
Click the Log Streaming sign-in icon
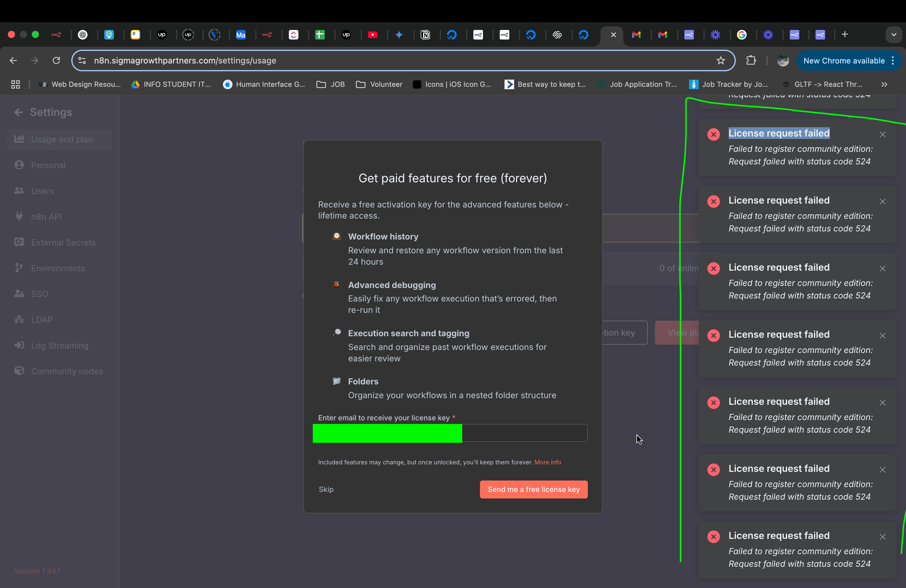19,345
